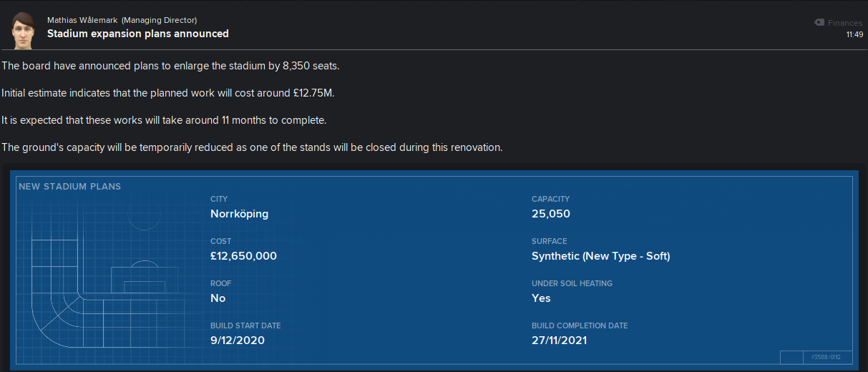Viewport: 868px width, 372px height.
Task: Click the 9/12/2020 build start date
Action: pyautogui.click(x=238, y=341)
